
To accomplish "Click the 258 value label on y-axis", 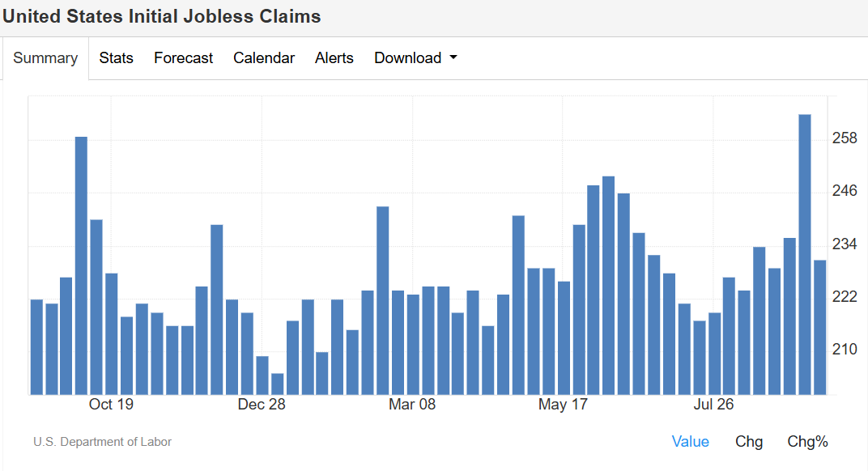I will 845,138.
